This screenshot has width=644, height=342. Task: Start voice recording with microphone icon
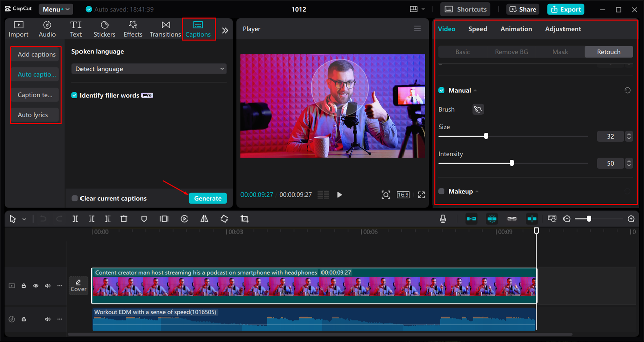pos(443,219)
